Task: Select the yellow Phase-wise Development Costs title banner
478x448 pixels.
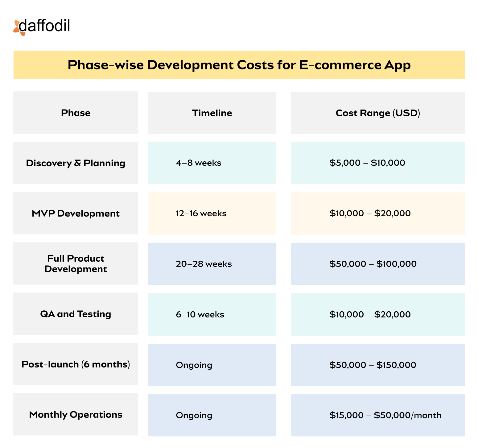Action: pos(239,65)
